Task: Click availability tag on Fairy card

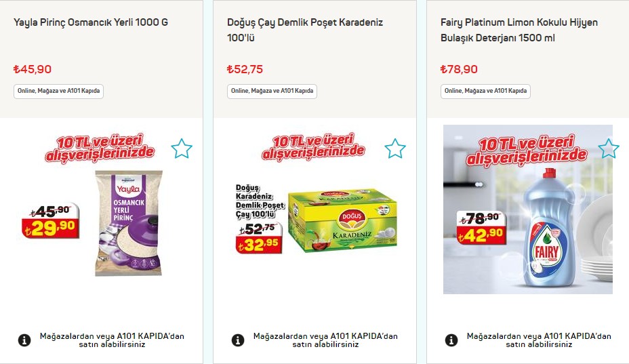Action: (x=485, y=91)
